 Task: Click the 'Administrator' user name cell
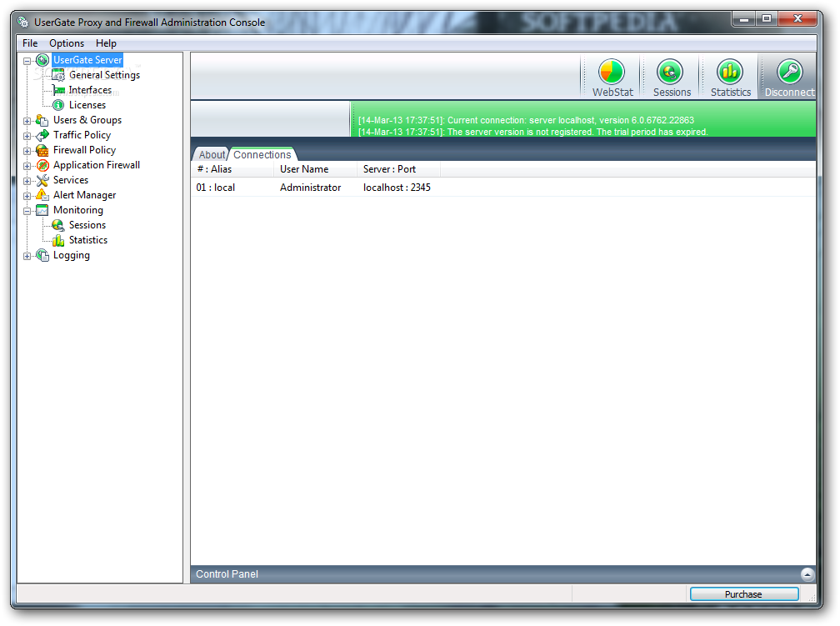coord(310,188)
